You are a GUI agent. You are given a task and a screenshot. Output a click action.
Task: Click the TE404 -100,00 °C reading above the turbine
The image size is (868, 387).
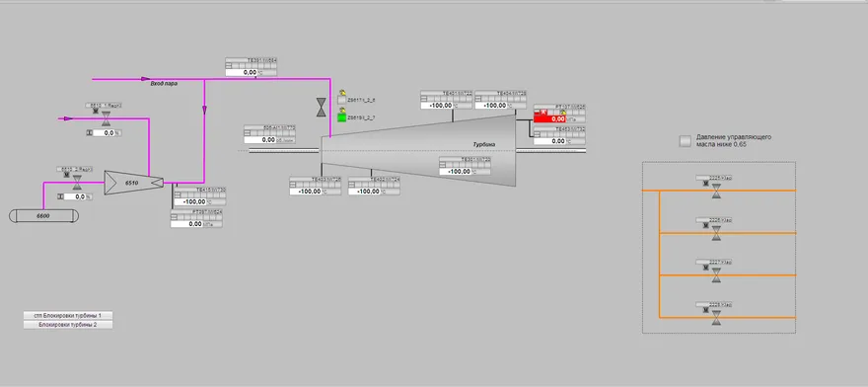tap(491, 106)
